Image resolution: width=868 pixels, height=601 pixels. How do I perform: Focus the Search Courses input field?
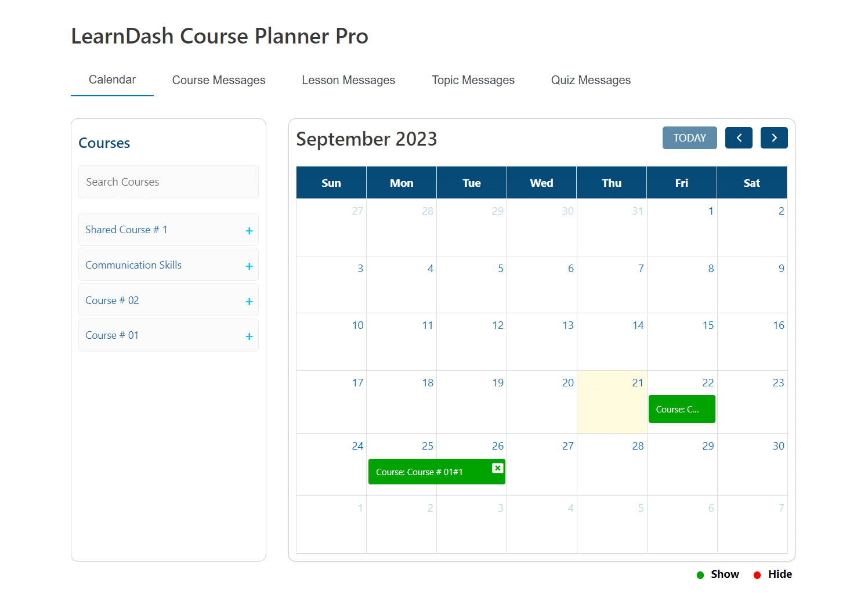pyautogui.click(x=168, y=182)
